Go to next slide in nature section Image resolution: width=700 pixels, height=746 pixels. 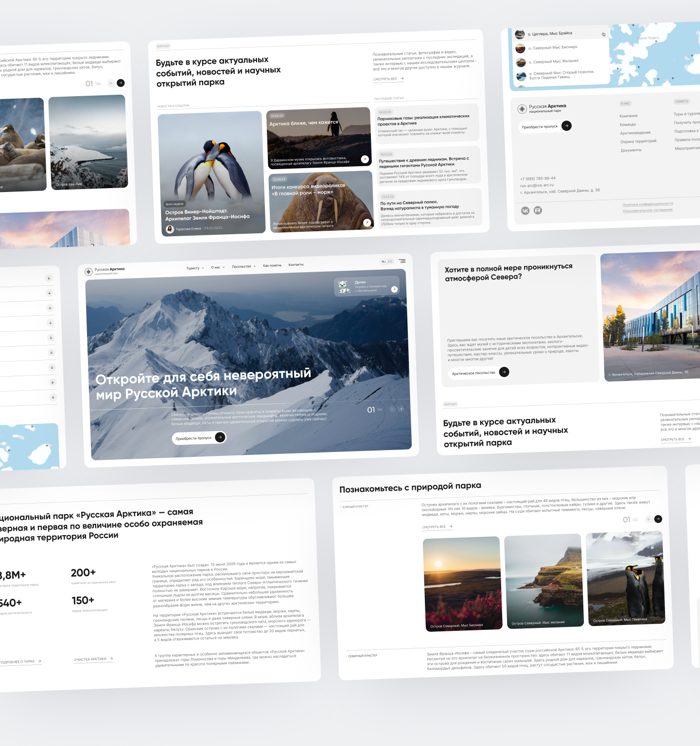(x=658, y=519)
